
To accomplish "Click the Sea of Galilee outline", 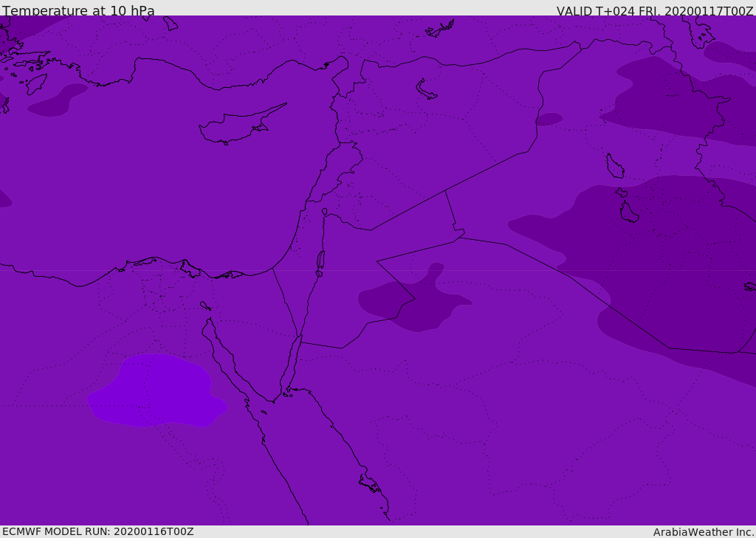I will click(x=324, y=212).
